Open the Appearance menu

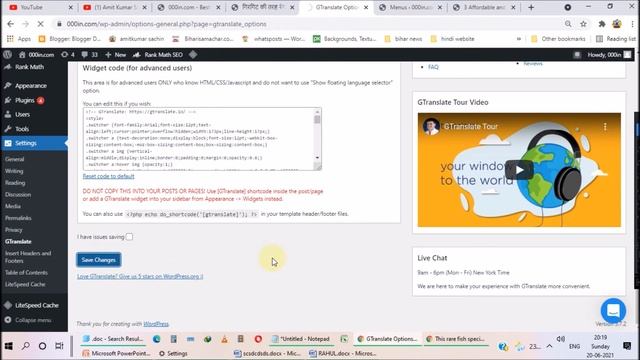coord(31,86)
